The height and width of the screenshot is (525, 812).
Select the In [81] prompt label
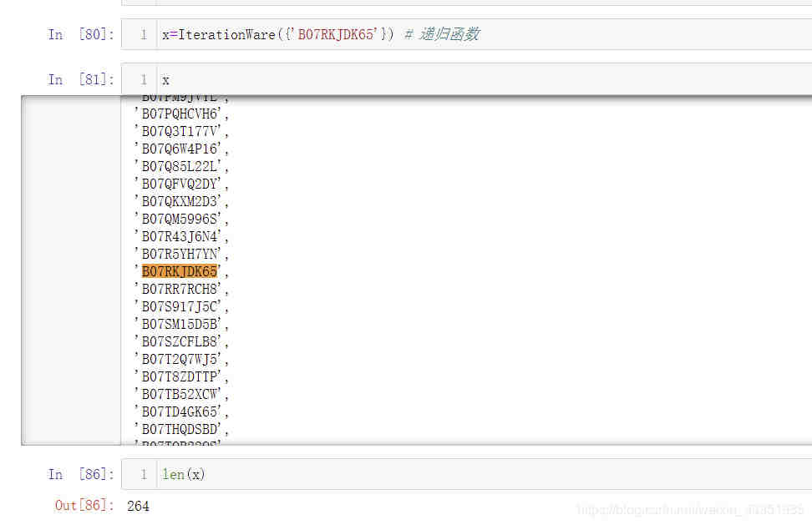80,80
